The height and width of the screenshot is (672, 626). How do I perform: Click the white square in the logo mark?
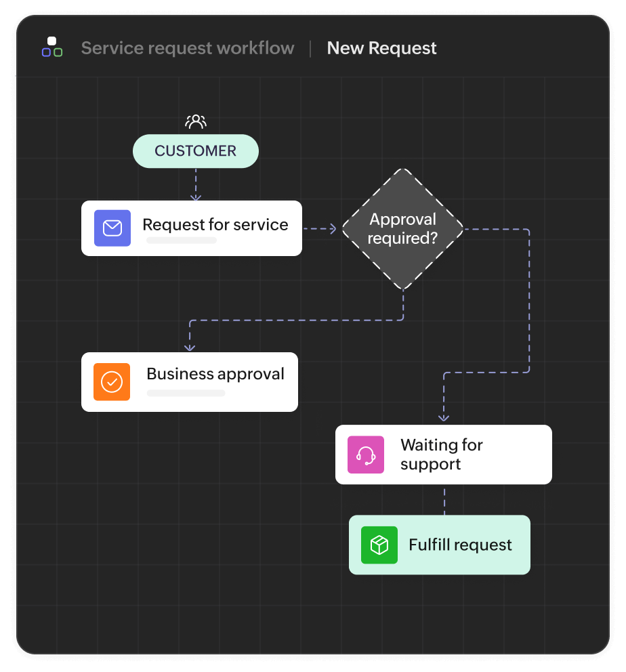click(51, 41)
